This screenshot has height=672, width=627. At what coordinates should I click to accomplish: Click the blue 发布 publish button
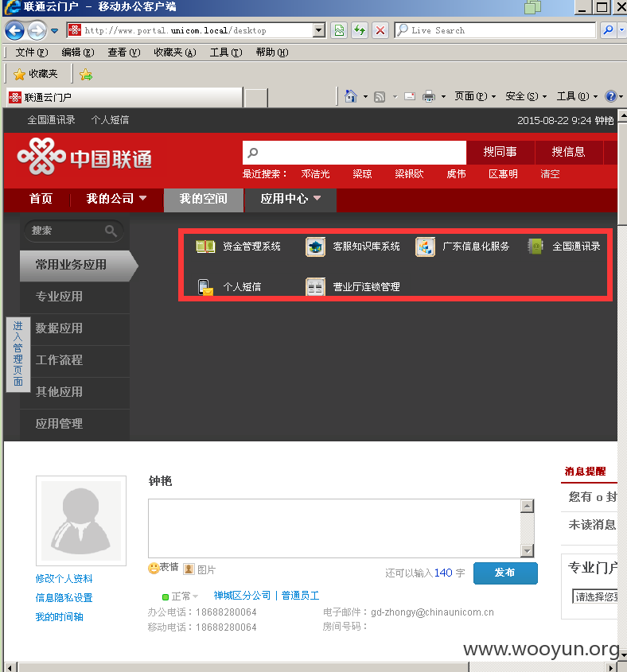point(505,573)
